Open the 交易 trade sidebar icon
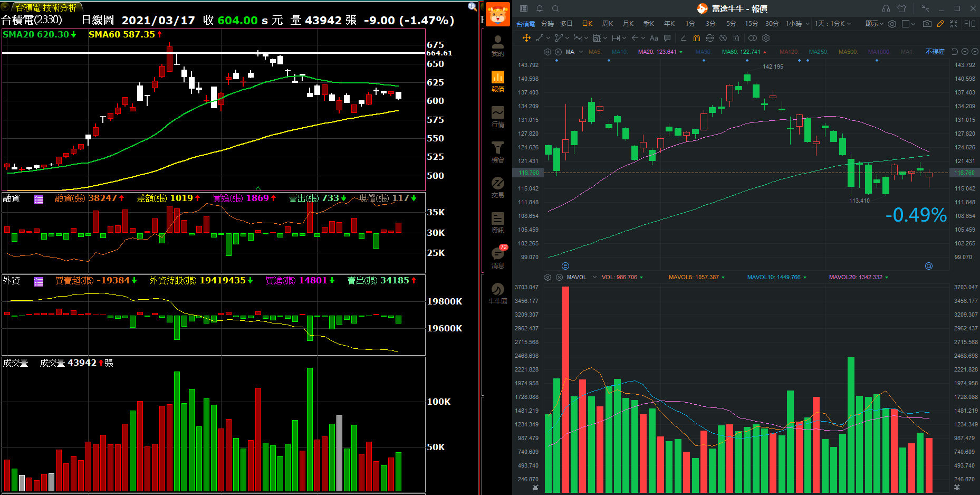This screenshot has width=980, height=495. tap(497, 187)
